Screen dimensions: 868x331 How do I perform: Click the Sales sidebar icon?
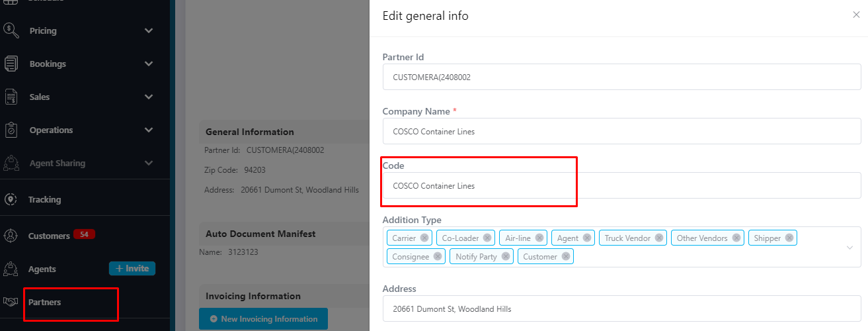point(11,97)
